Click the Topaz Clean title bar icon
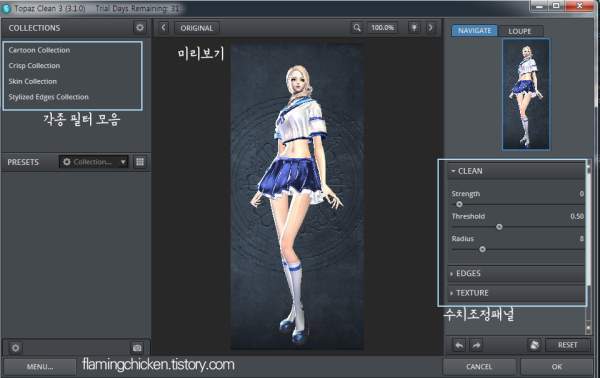The image size is (600, 378). click(7, 8)
